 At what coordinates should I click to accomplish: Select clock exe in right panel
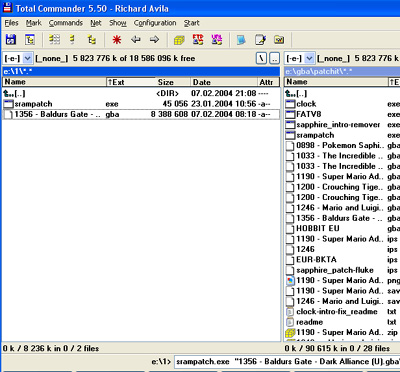click(342, 104)
